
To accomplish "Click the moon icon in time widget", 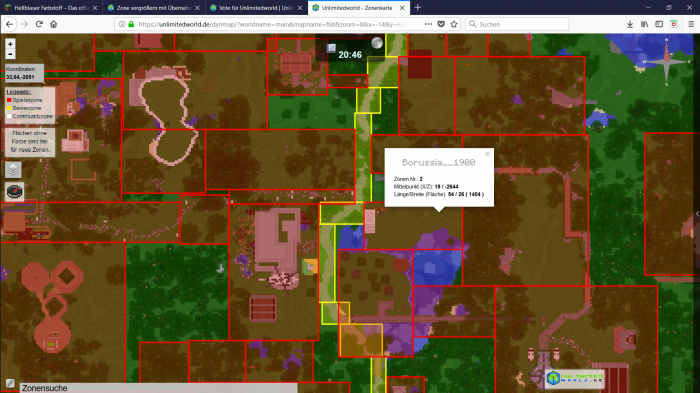I will [x=377, y=43].
